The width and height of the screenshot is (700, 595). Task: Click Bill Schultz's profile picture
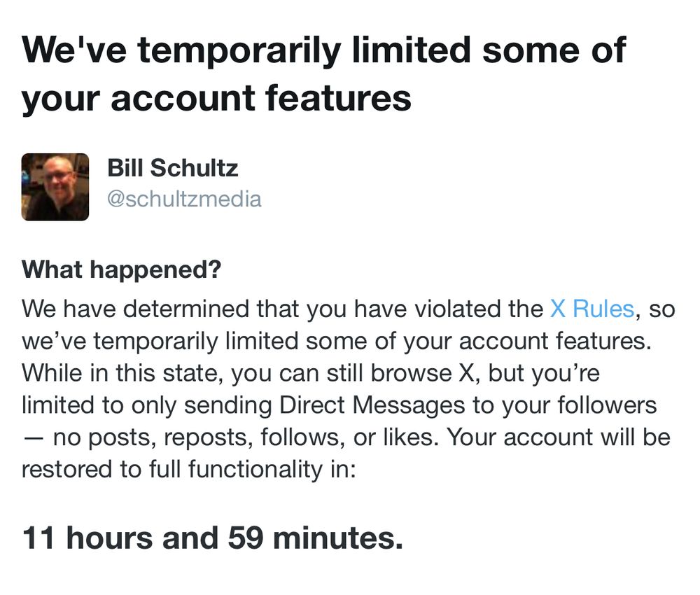55,187
